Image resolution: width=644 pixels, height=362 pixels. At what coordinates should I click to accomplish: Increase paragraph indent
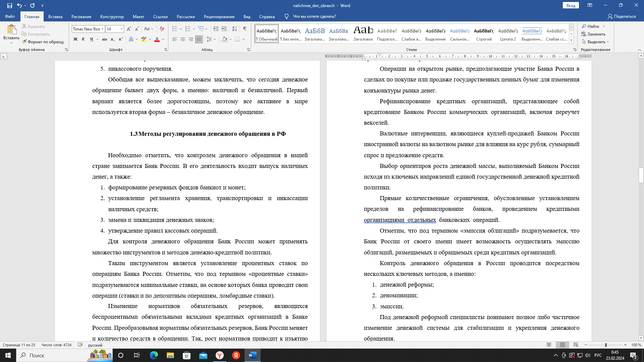click(224, 29)
